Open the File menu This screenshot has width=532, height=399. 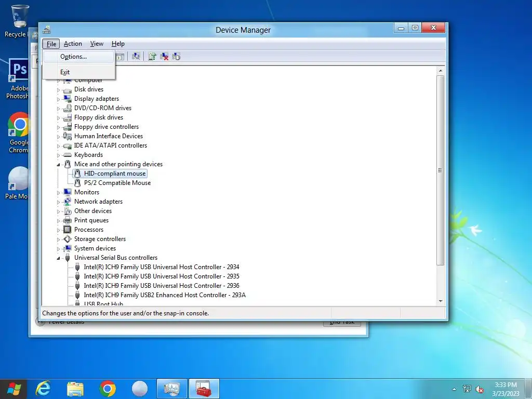click(51, 44)
